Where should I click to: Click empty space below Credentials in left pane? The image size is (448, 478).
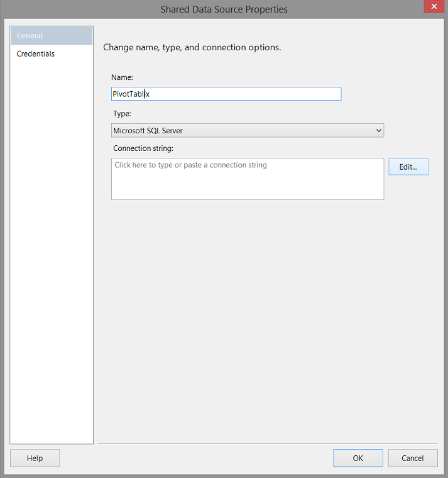pos(51,252)
